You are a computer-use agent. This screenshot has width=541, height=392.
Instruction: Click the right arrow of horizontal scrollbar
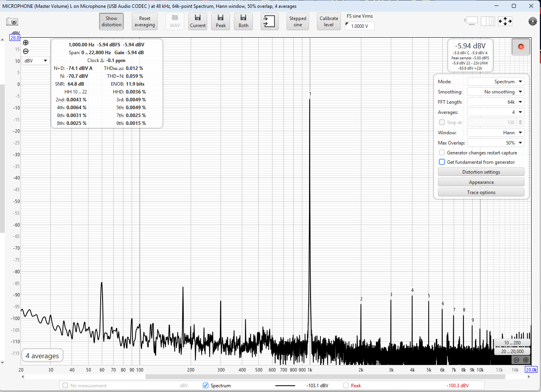coord(529,377)
